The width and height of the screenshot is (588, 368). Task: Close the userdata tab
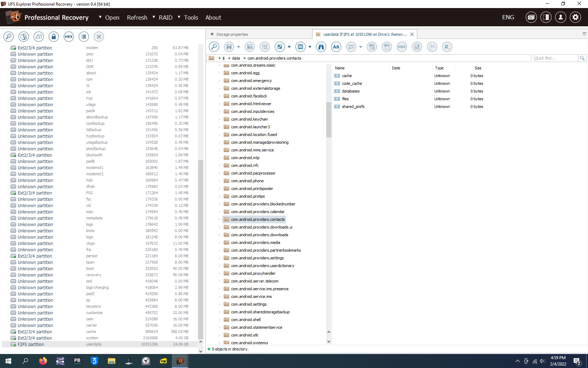412,34
